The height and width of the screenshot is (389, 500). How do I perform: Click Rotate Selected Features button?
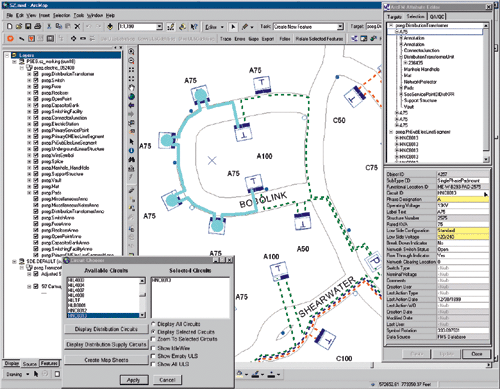coord(320,39)
